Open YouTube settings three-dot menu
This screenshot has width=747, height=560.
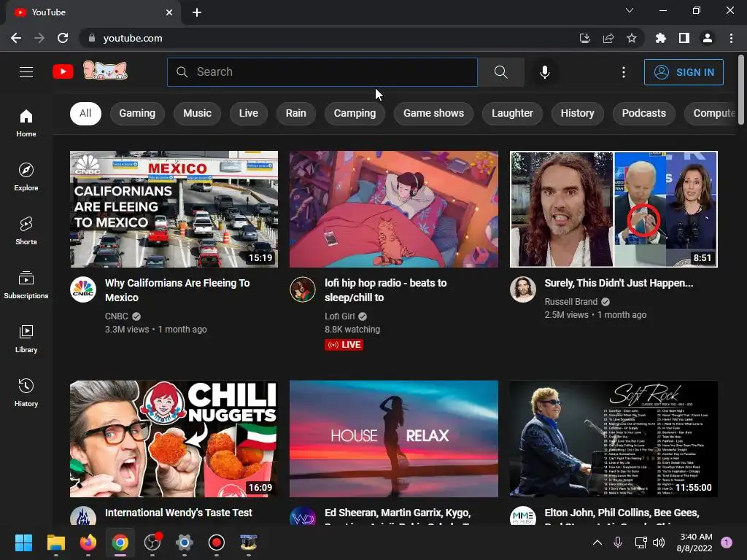pyautogui.click(x=624, y=72)
